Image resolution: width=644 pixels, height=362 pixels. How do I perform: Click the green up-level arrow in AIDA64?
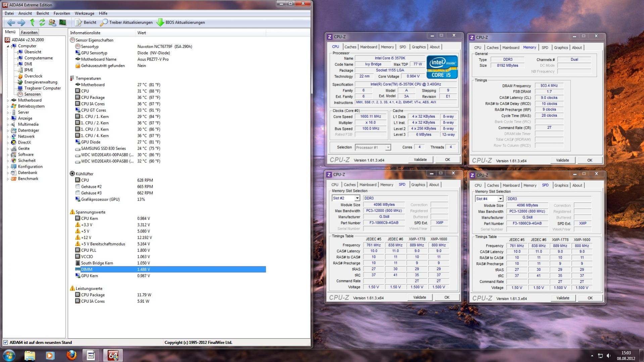click(32, 22)
